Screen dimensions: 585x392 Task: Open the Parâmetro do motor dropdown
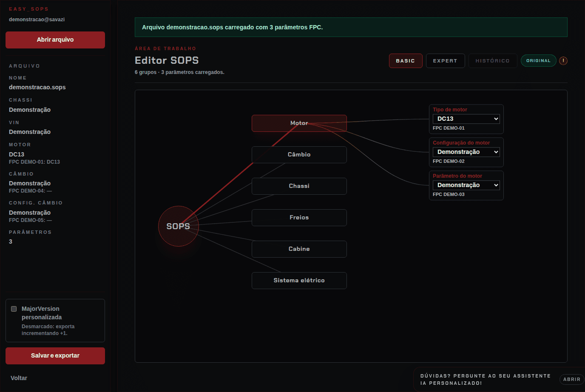tap(466, 185)
